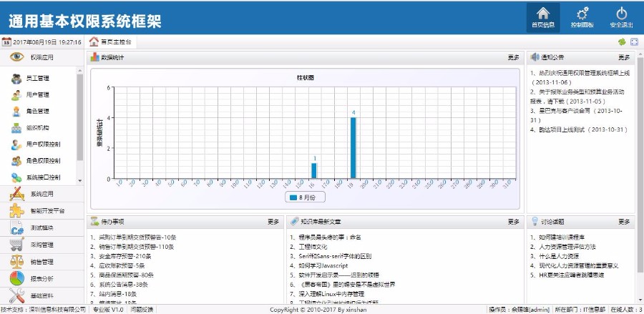Collapse the 权限应用 accordion section

tap(42, 57)
